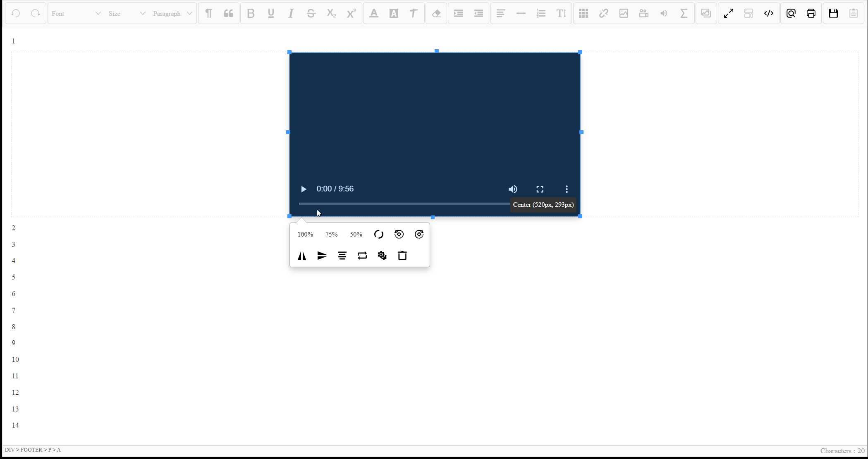Set video size to 100%

306,234
